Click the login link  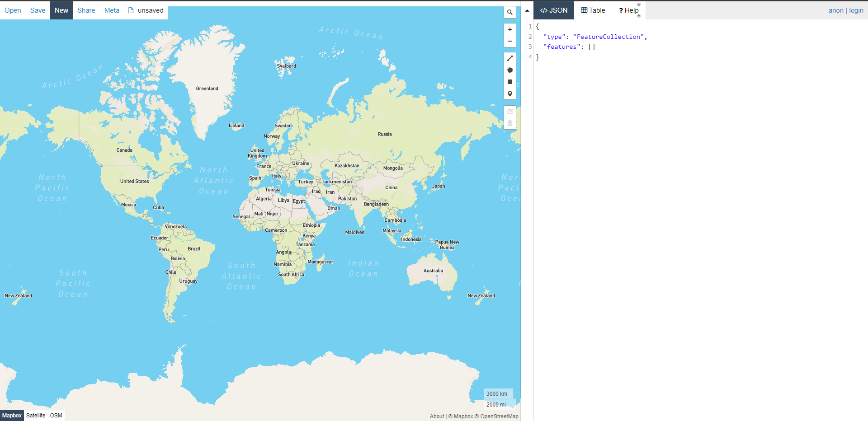[856, 10]
